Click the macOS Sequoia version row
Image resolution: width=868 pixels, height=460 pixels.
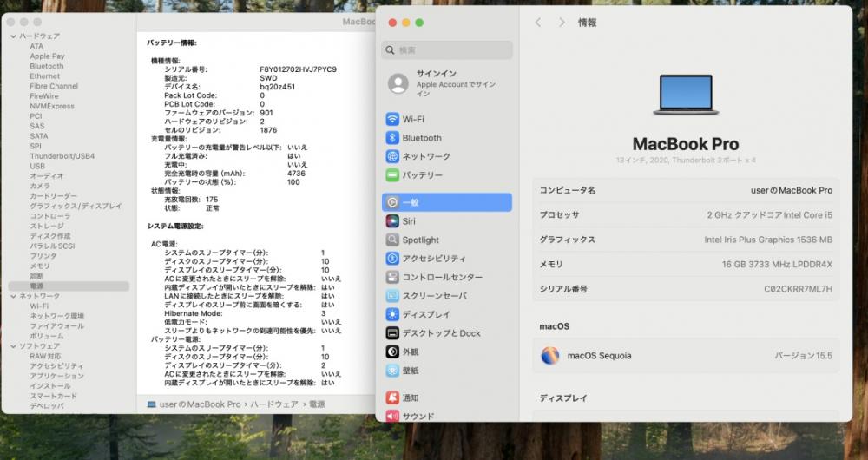(x=686, y=355)
